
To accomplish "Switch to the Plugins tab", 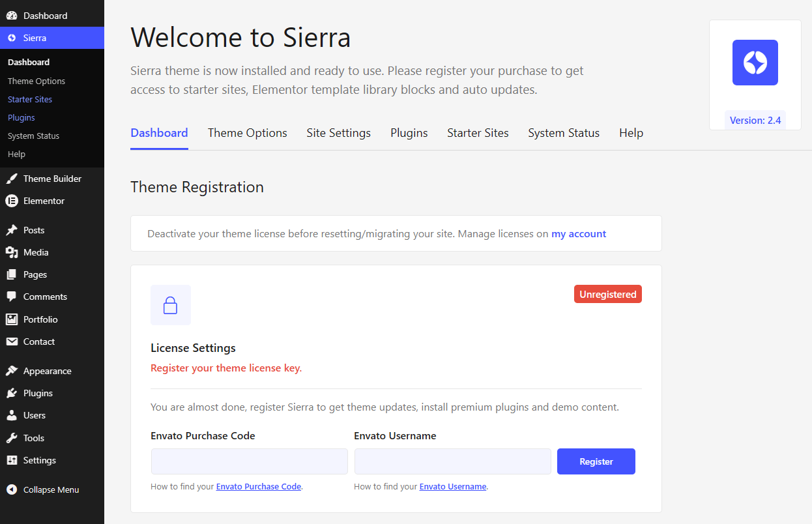I will (x=409, y=133).
